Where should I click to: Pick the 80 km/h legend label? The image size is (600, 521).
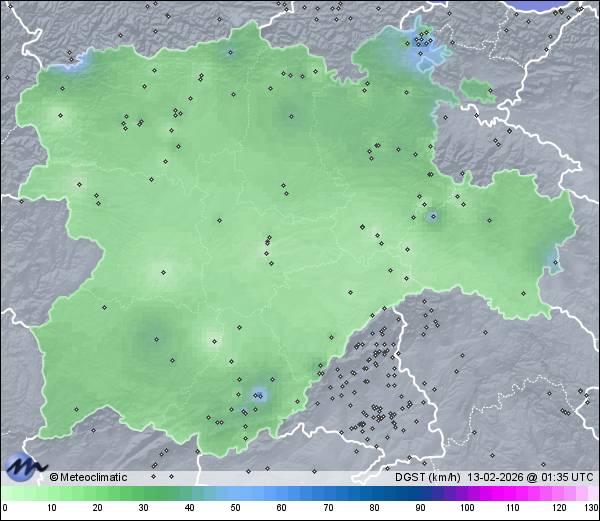(x=374, y=508)
